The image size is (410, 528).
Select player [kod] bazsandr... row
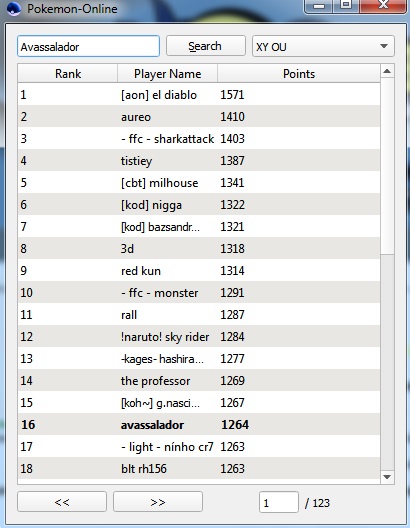click(199, 227)
